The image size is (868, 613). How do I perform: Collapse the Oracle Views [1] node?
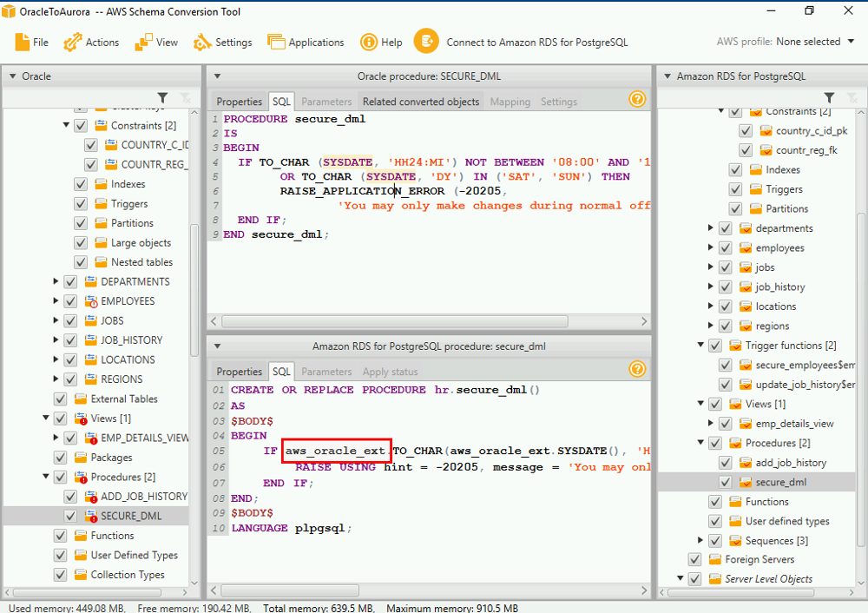pos(46,418)
